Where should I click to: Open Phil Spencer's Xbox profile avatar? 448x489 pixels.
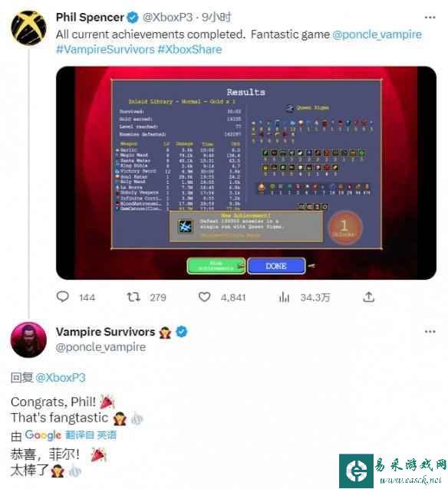pyautogui.click(x=28, y=28)
